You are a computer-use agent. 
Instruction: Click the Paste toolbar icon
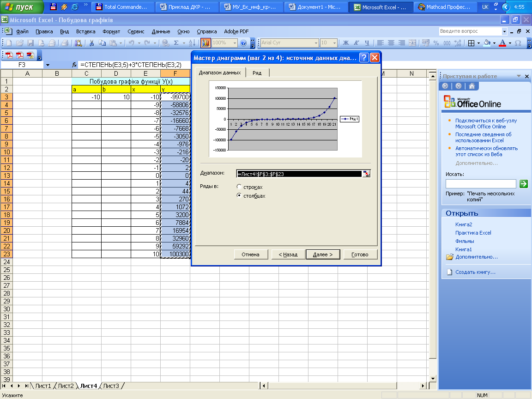pos(113,43)
